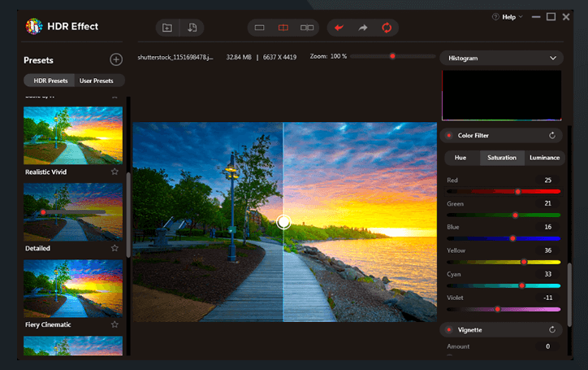Click the save/export image icon
The image size is (588, 370).
(x=192, y=28)
